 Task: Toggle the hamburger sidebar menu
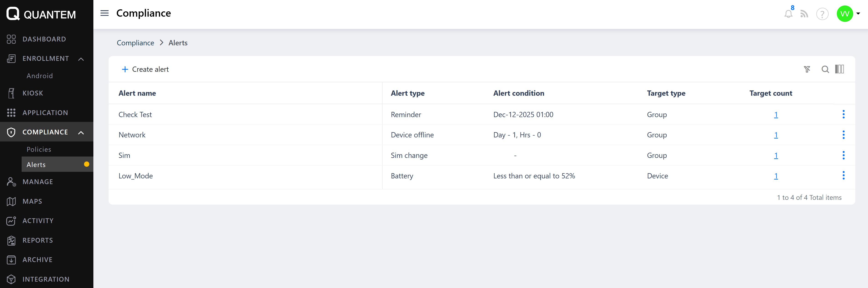(105, 13)
